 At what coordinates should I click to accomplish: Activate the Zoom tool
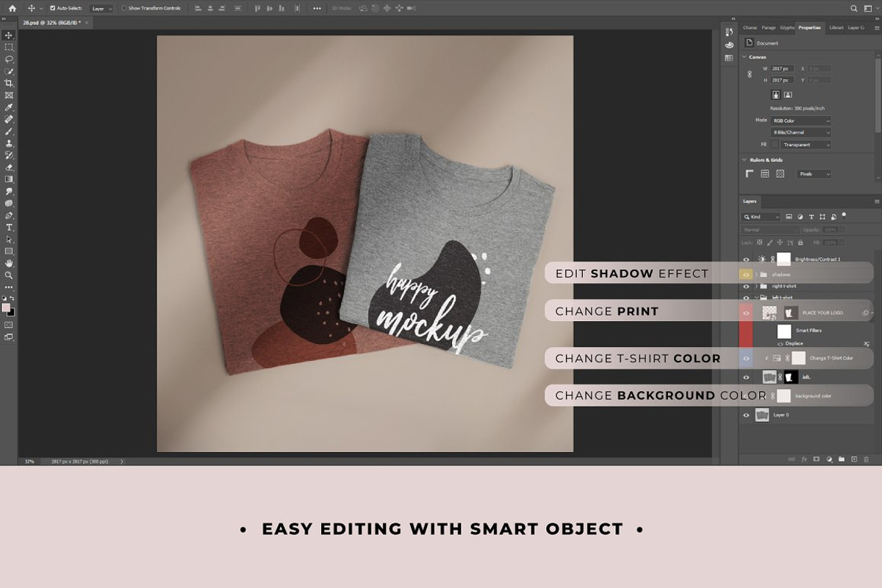[x=9, y=276]
